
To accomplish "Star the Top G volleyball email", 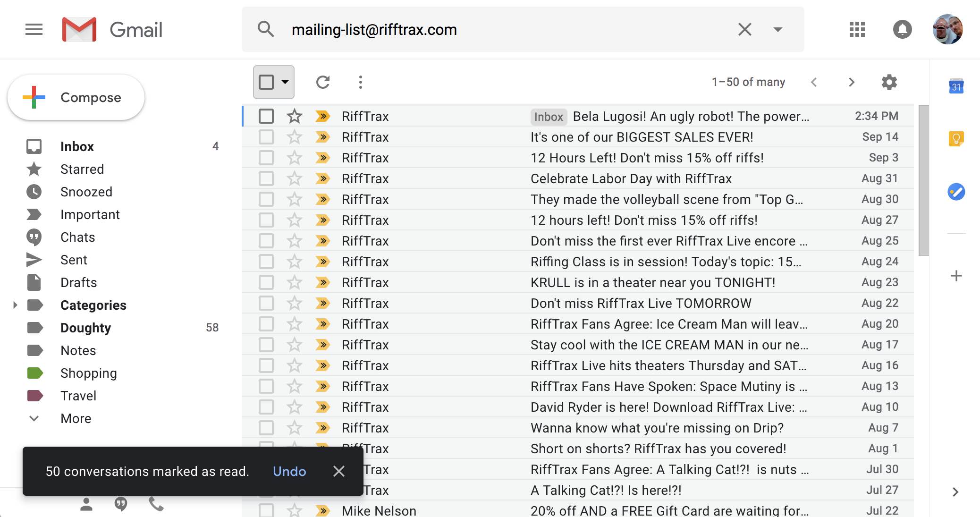I will tap(295, 199).
